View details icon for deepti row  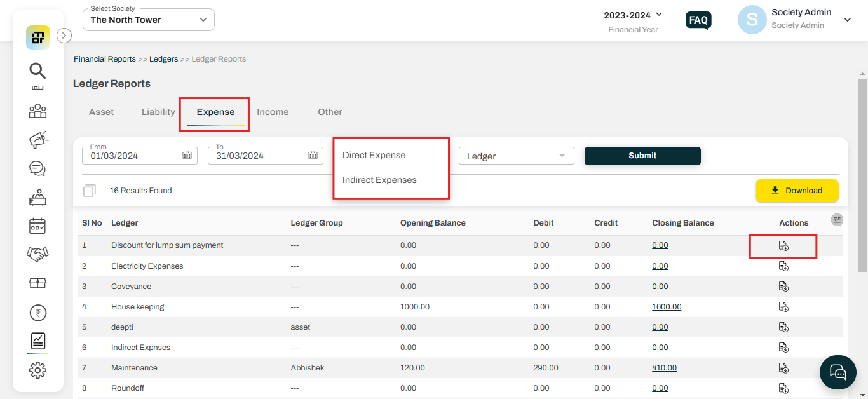783,327
